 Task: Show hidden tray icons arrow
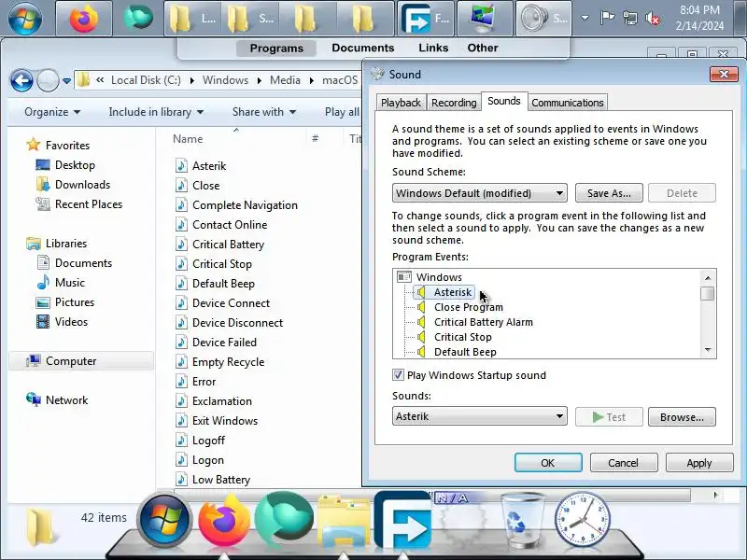click(x=585, y=18)
